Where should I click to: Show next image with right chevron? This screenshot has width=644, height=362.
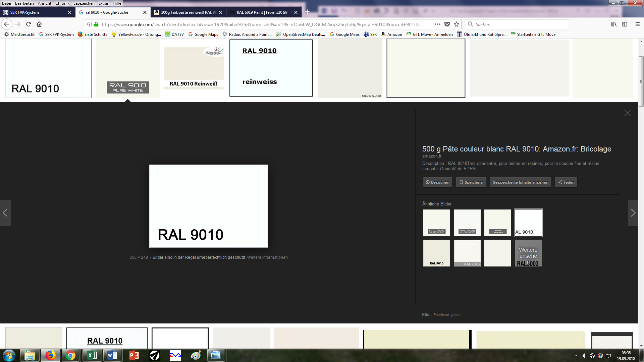[633, 213]
